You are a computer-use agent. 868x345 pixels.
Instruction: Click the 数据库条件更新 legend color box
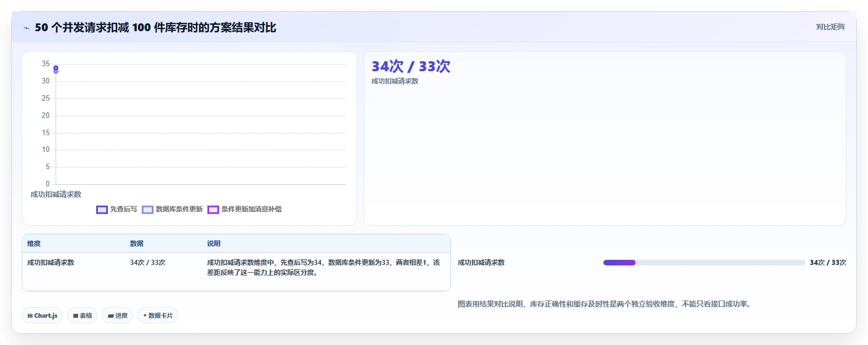coord(147,210)
